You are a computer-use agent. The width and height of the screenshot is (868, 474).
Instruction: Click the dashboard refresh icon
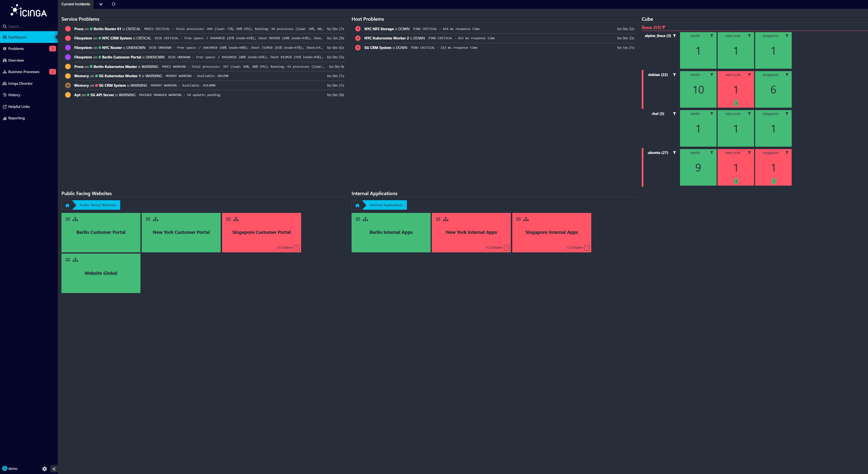pyautogui.click(x=114, y=4)
